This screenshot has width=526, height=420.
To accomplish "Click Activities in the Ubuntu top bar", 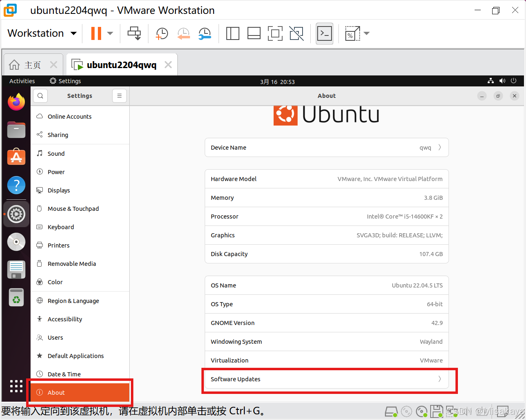I will pyautogui.click(x=22, y=81).
